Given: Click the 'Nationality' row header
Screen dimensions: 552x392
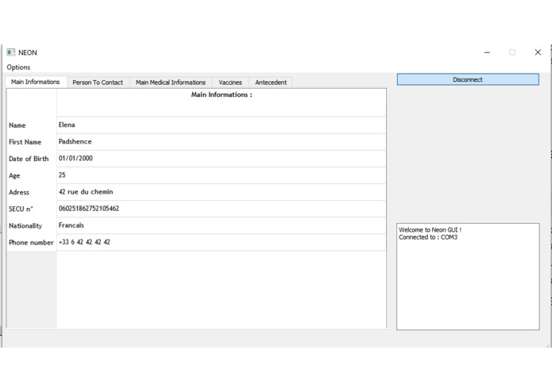Looking at the screenshot, I should pyautogui.click(x=32, y=225).
